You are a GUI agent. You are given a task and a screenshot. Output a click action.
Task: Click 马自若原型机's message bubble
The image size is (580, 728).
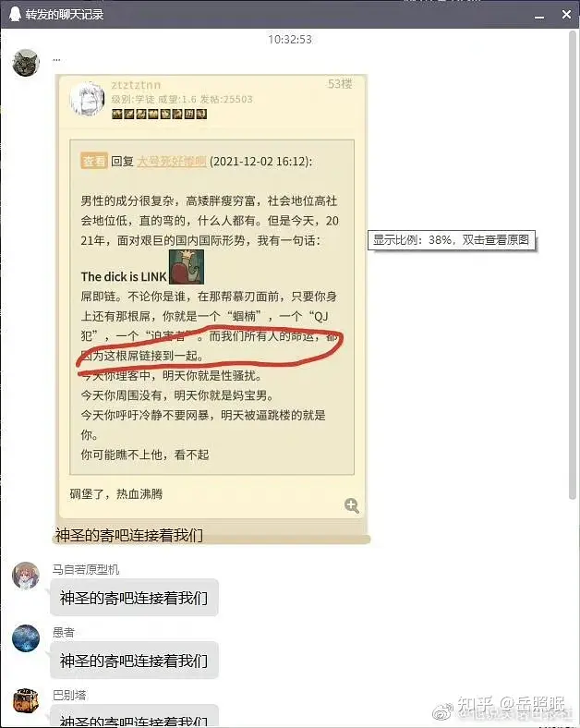click(134, 598)
